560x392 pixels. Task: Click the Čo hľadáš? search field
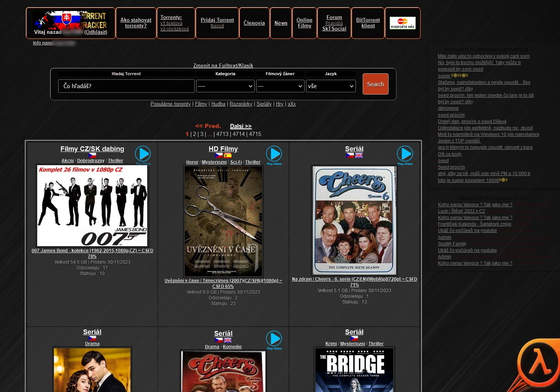[x=126, y=86]
